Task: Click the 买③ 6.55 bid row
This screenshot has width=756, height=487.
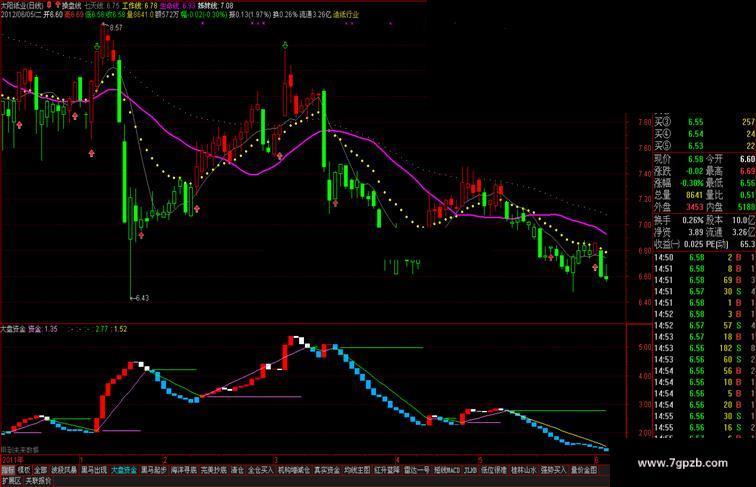Action: coord(705,122)
